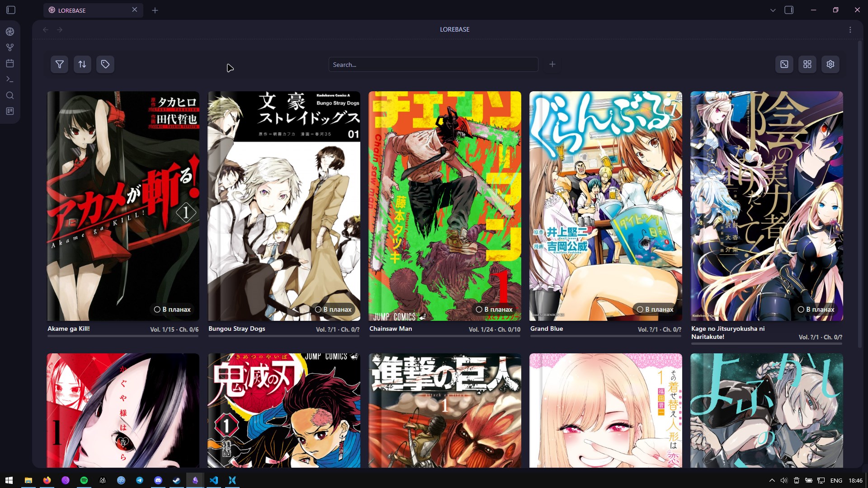This screenshot has width=868, height=488.
Task: Click the Kage no Jitsuryokusha ni Naritakute! title
Action: (728, 333)
